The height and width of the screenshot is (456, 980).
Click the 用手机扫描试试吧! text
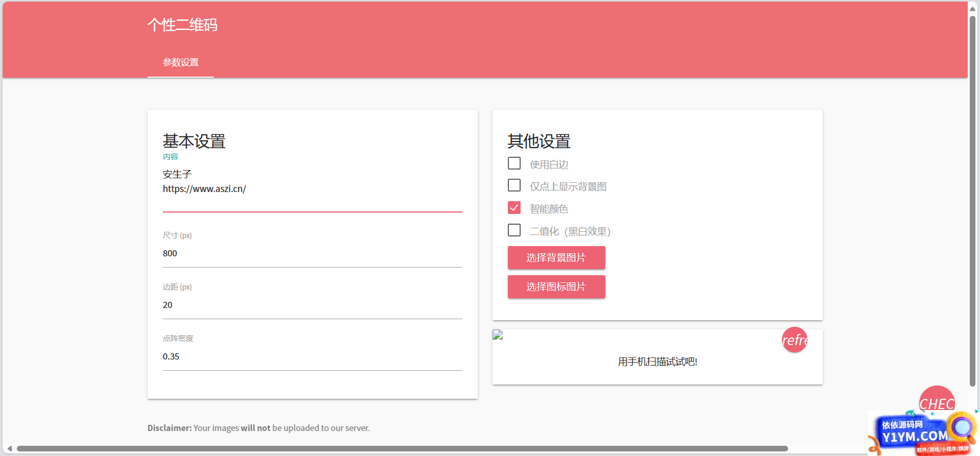tap(657, 362)
